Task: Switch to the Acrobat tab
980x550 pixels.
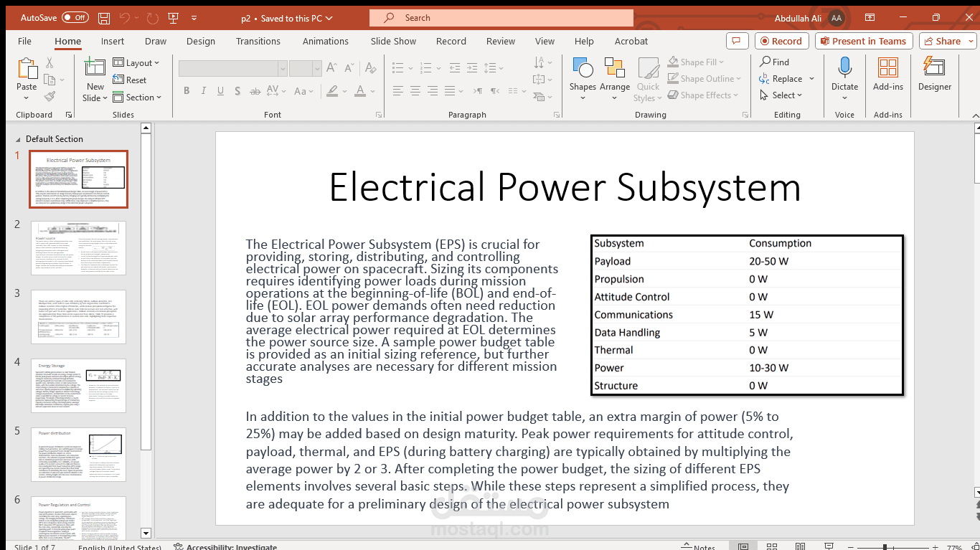Action: click(x=631, y=41)
